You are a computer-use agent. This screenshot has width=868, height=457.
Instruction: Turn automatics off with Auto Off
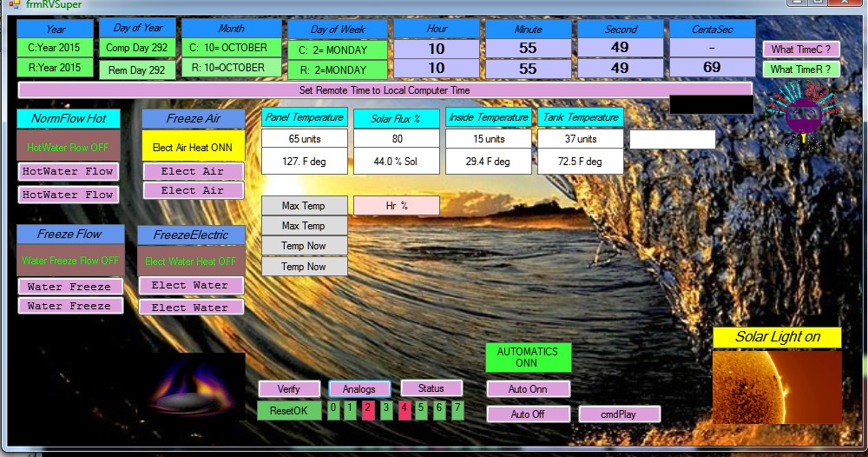(x=528, y=414)
